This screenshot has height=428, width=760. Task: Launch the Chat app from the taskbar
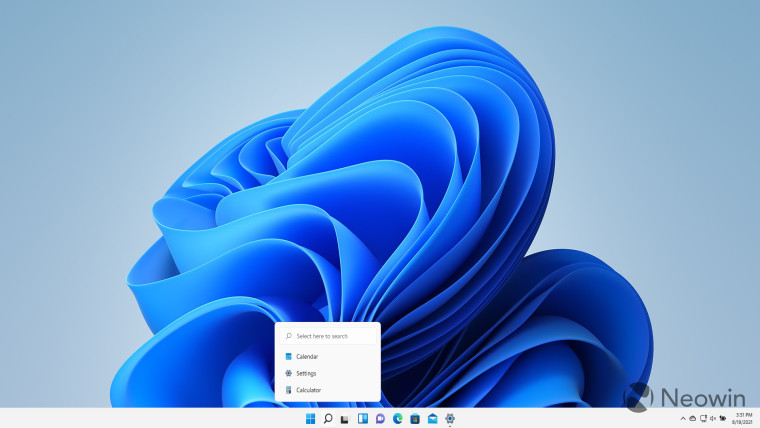(x=380, y=418)
